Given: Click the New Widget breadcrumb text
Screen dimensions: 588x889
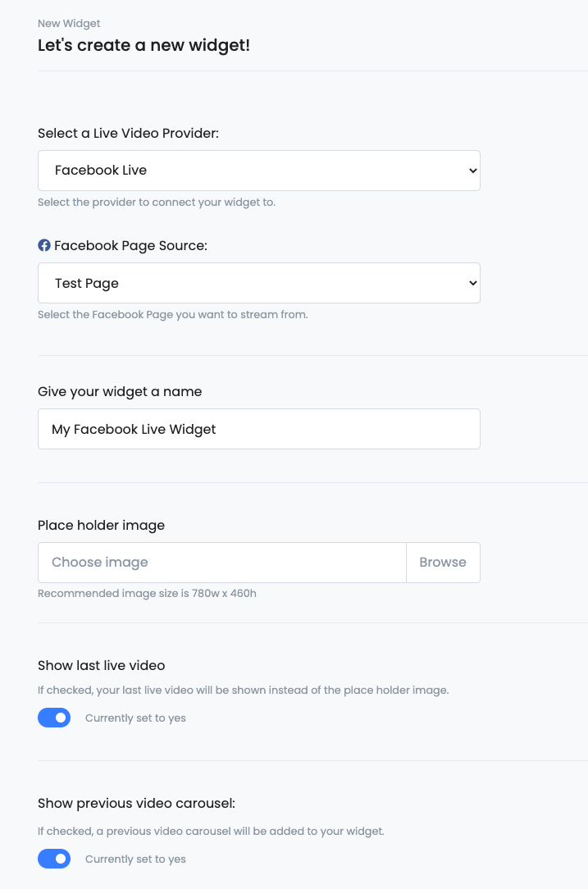Looking at the screenshot, I should click(69, 23).
